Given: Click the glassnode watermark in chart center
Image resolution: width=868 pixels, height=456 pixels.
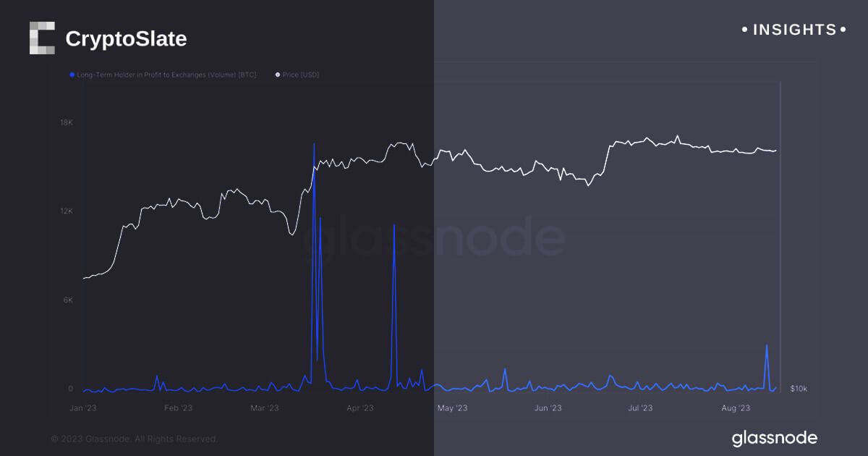Looking at the screenshot, I should 434,237.
